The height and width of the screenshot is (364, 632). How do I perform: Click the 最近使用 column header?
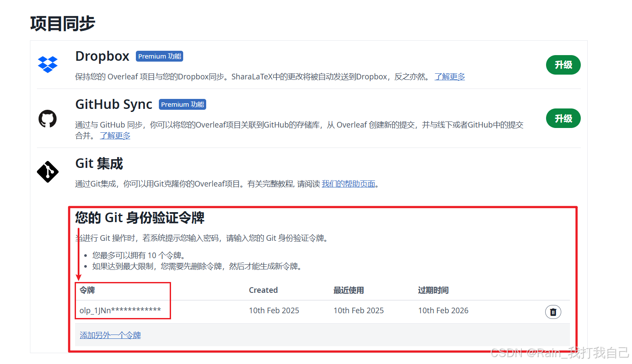[348, 290]
